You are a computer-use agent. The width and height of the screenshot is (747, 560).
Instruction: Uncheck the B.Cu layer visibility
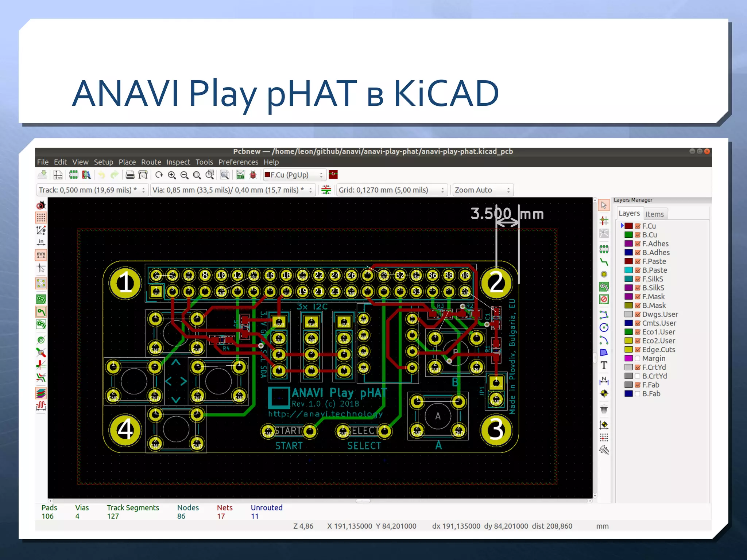(x=638, y=235)
